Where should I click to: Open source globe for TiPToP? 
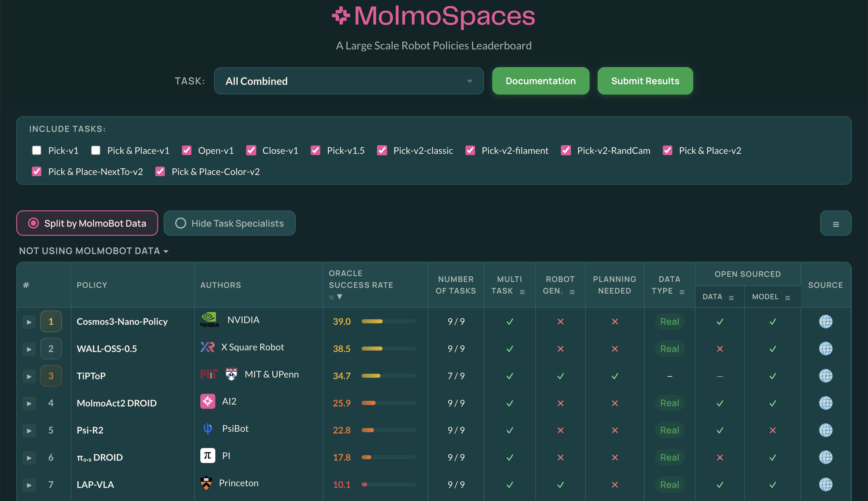pyautogui.click(x=825, y=376)
